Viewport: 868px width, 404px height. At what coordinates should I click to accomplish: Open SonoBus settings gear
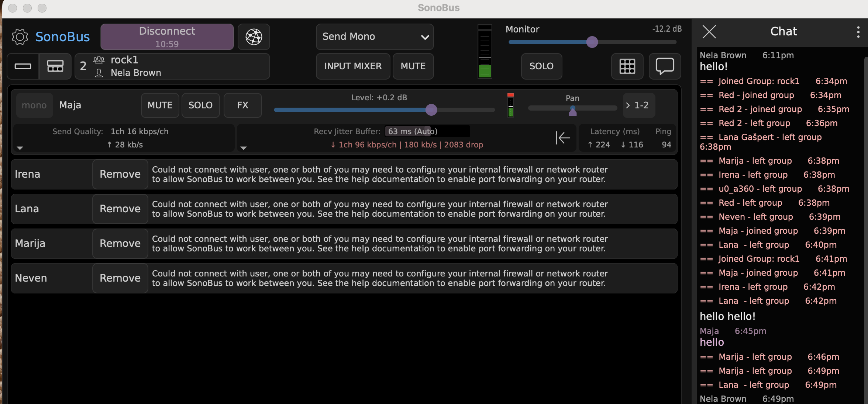click(x=20, y=36)
